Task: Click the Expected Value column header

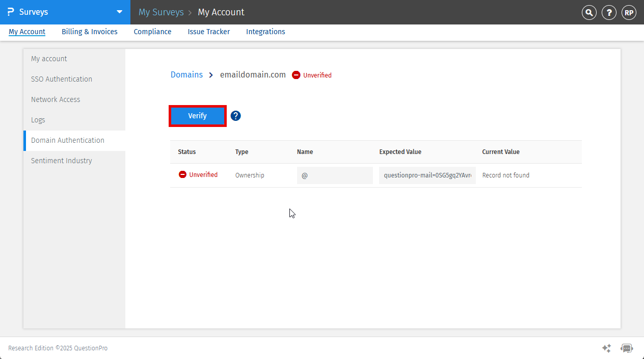Action: pos(400,152)
